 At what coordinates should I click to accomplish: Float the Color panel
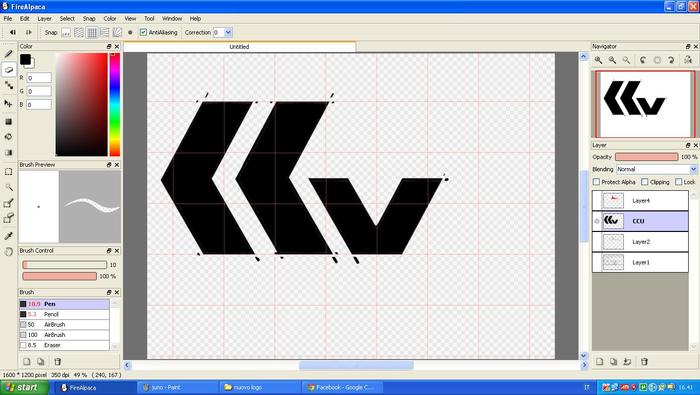coord(109,46)
